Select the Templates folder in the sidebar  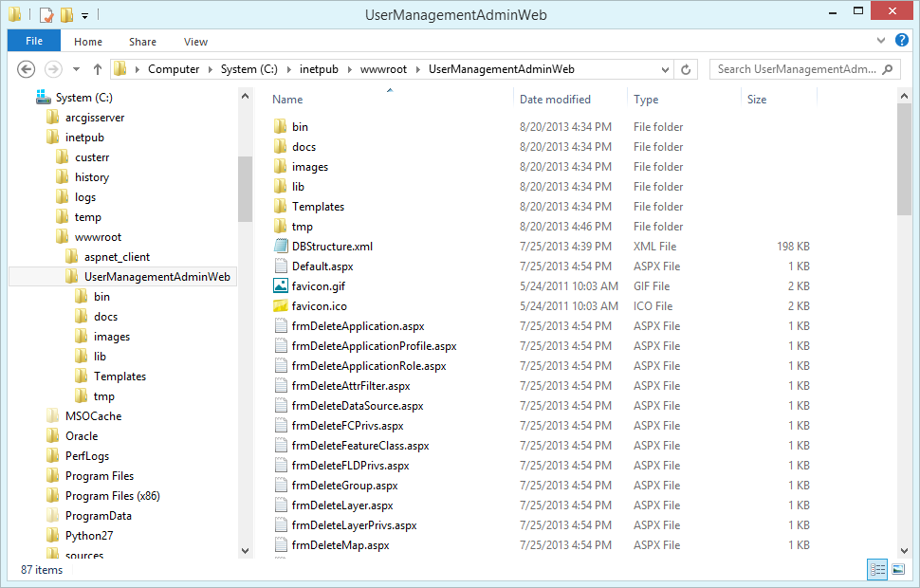120,376
